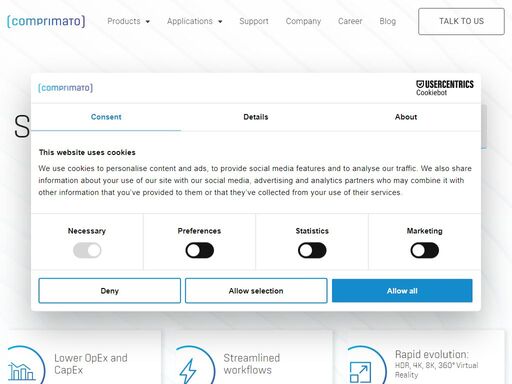Switch to the About tab
This screenshot has height=384, width=512.
click(x=406, y=117)
